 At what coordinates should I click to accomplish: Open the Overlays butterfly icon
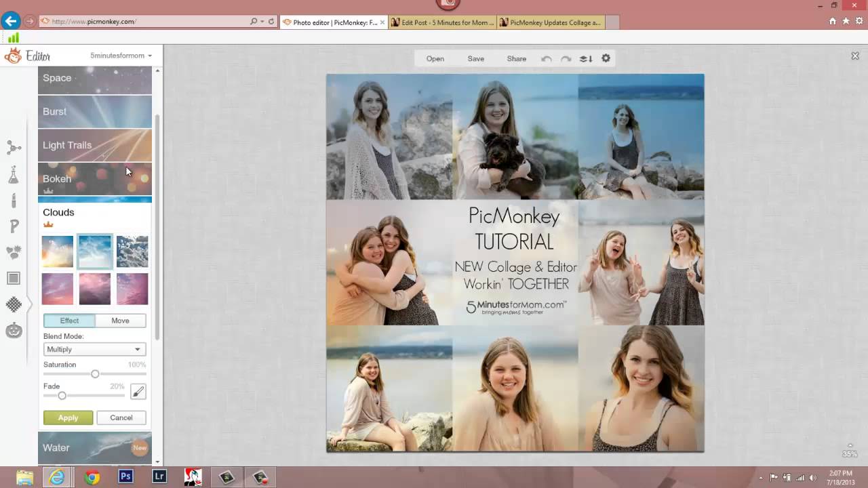click(14, 253)
